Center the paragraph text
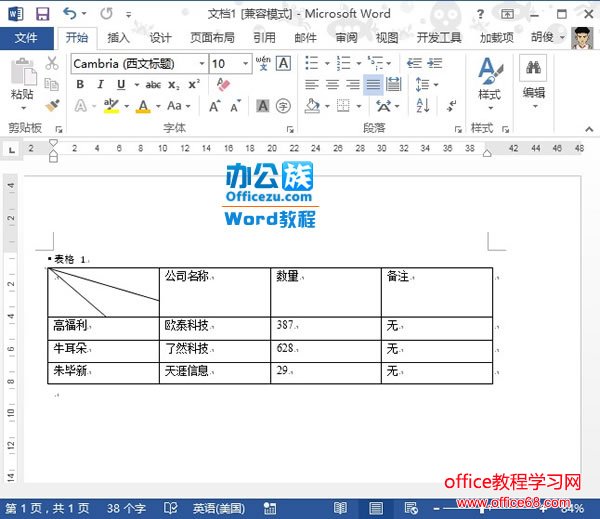Image resolution: width=600 pixels, height=519 pixels. coord(332,84)
